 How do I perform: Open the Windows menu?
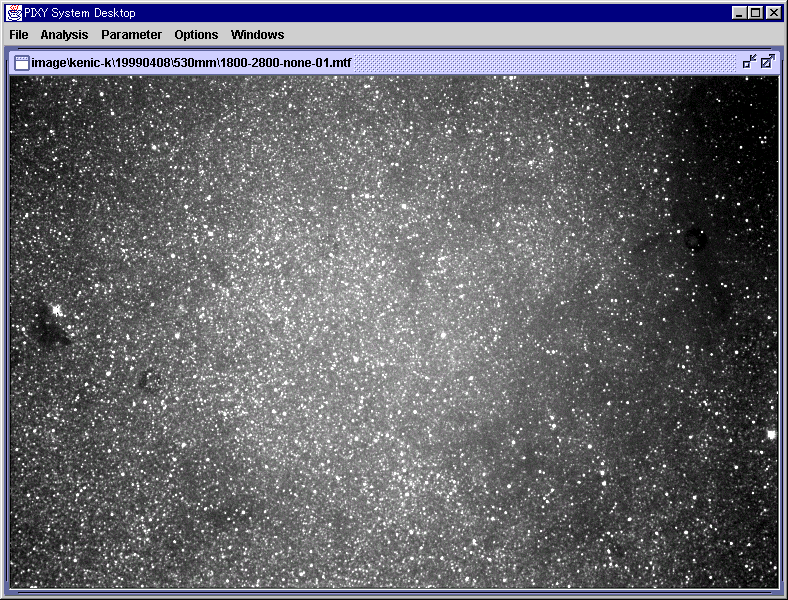click(257, 35)
